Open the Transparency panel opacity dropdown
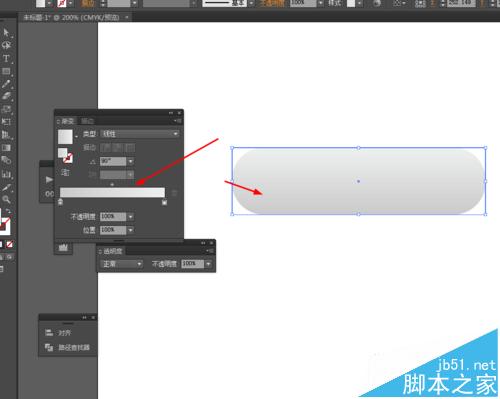Viewport: 500px width, 399px height. (208, 264)
